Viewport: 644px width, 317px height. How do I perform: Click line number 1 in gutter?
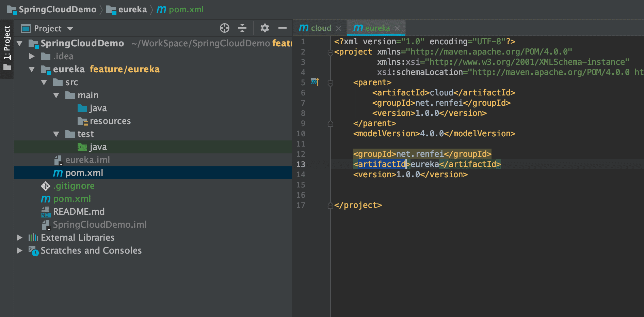(303, 42)
